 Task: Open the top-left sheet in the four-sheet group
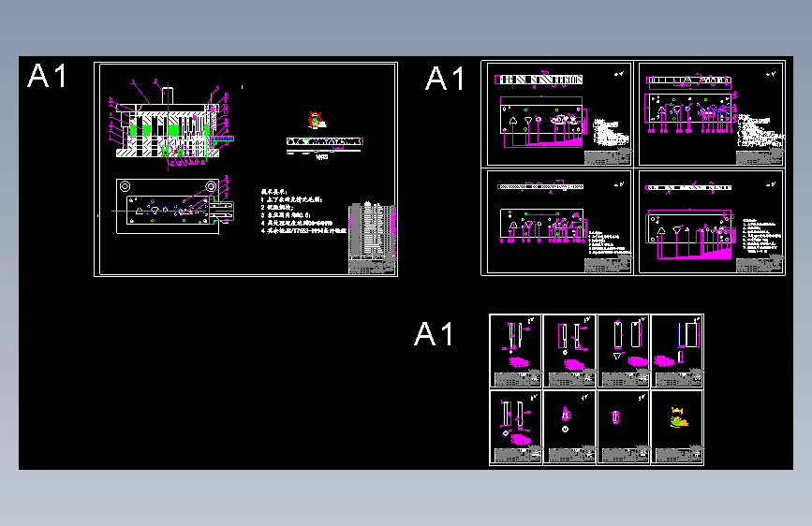pyautogui.click(x=559, y=114)
